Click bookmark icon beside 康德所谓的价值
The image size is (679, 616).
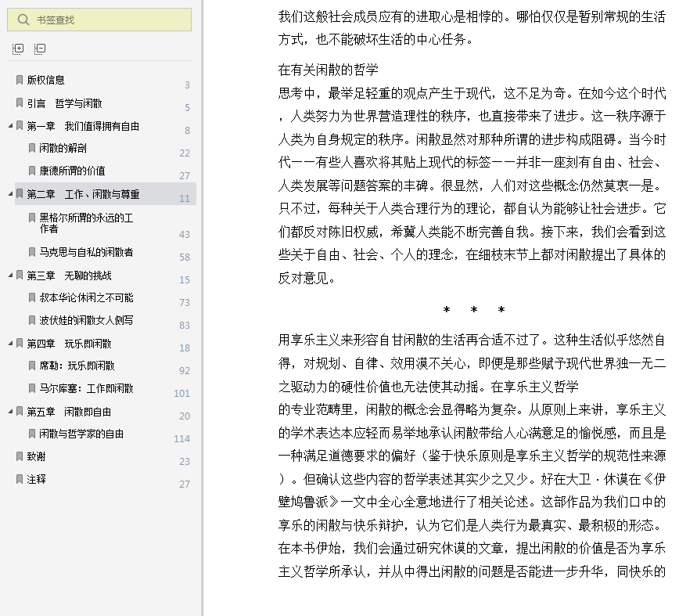[x=31, y=171]
